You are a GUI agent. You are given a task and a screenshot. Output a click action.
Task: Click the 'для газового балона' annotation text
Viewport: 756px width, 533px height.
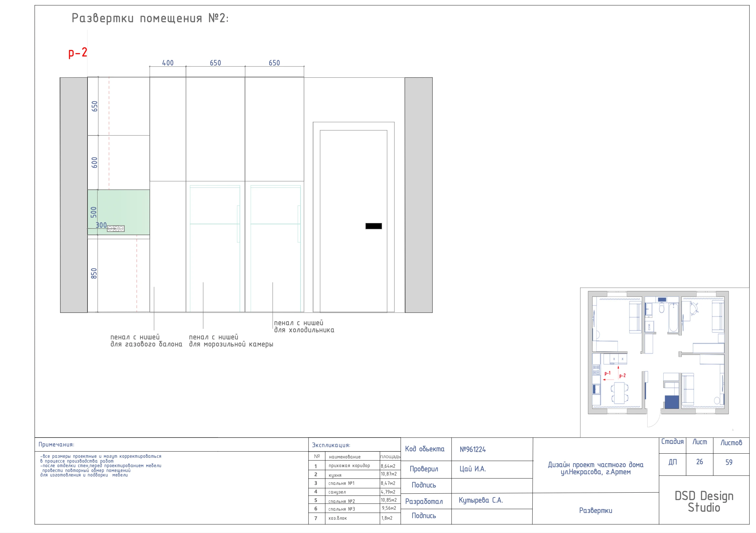146,344
